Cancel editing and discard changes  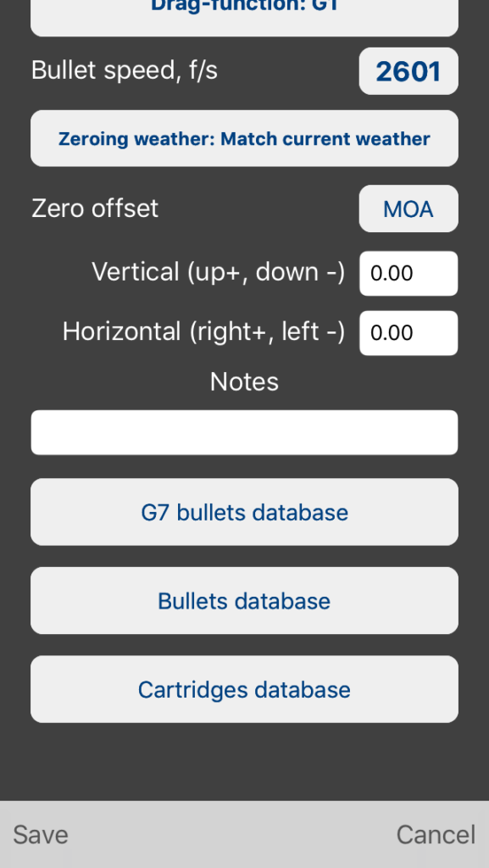click(436, 835)
